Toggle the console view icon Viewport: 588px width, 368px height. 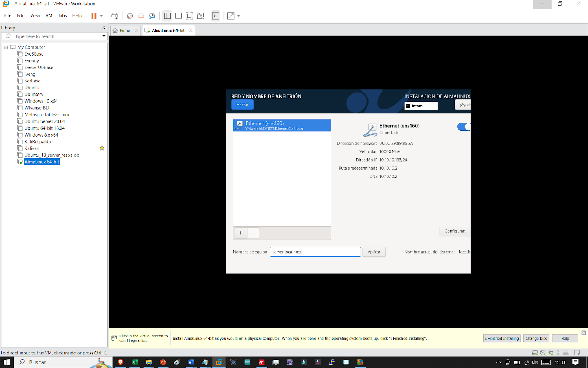216,16
